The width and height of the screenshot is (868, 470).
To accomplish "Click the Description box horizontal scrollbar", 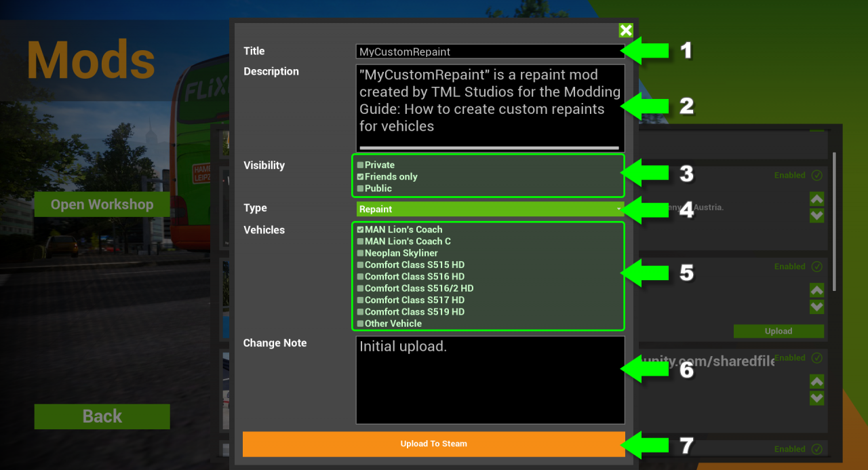I will tap(488, 147).
